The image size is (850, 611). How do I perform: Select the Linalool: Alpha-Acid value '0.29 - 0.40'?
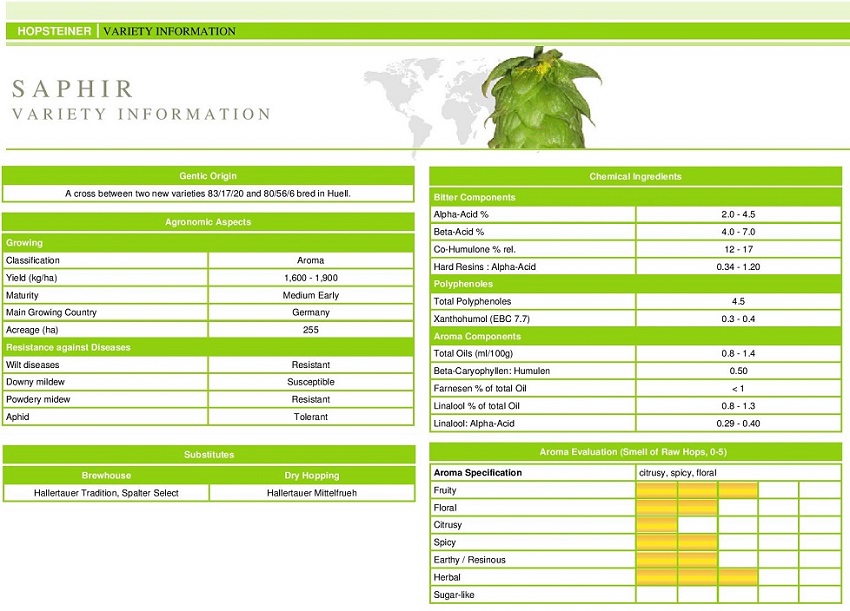[x=738, y=423]
